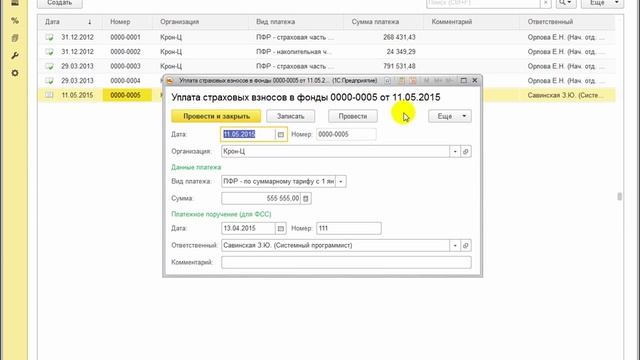Click the calendar icon in dialog title bar
Viewport: 640px width, 360px height.
tap(413, 81)
